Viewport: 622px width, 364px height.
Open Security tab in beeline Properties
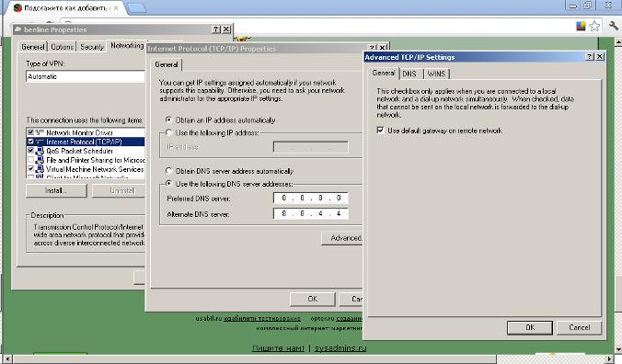click(92, 47)
